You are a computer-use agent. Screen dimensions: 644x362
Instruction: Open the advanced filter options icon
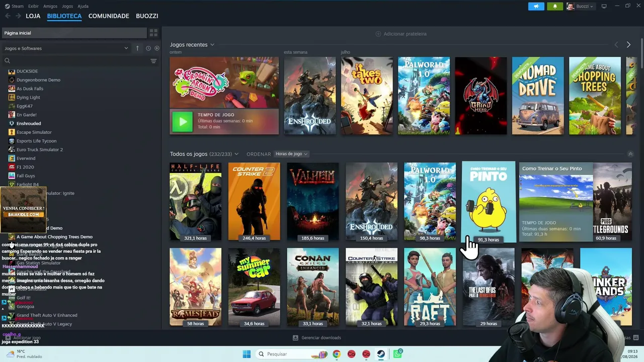click(153, 61)
